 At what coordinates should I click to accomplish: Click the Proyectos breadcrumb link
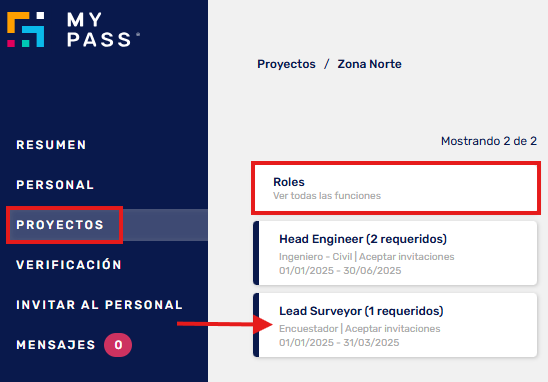click(286, 64)
